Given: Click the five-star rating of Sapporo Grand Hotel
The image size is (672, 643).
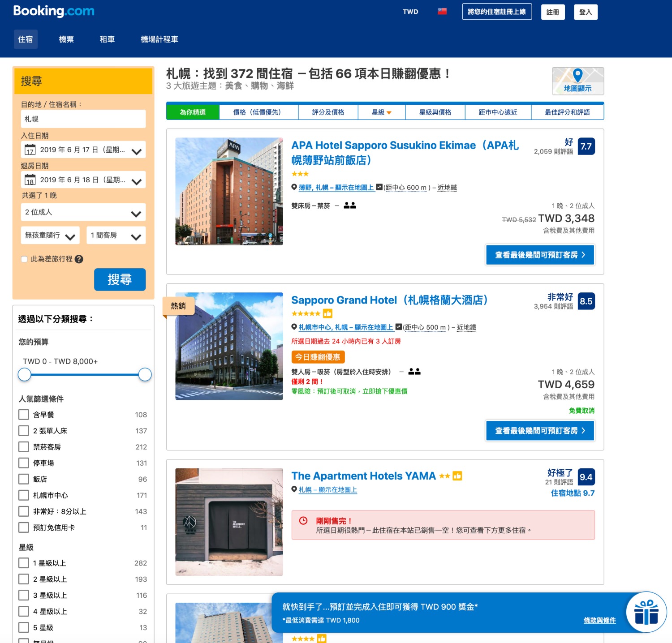Looking at the screenshot, I should pos(306,313).
